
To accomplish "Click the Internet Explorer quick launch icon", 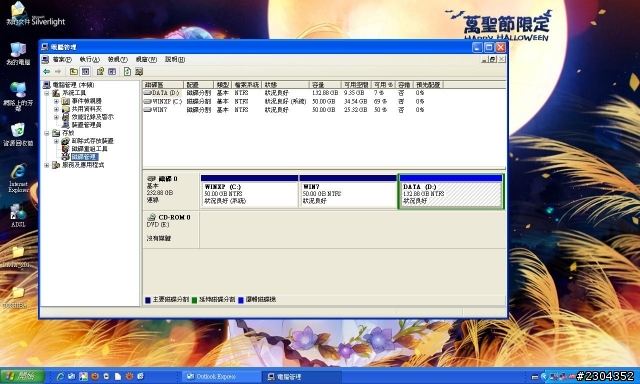I will 60,376.
